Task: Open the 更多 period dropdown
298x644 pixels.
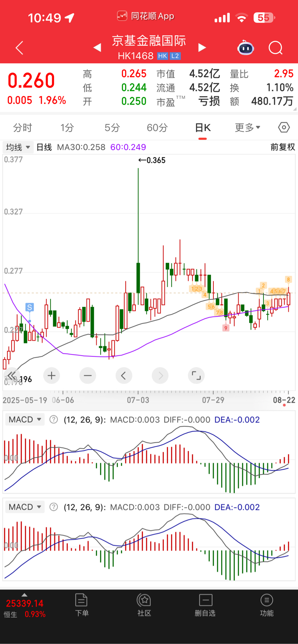Action: pyautogui.click(x=248, y=127)
